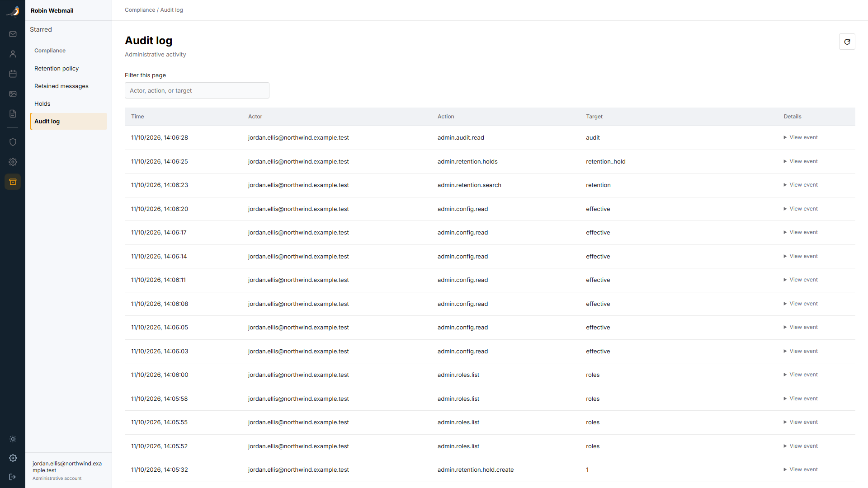Viewport: 868px width, 488px height.
Task: Expand View event for admin.retention.search
Action: pos(801,185)
